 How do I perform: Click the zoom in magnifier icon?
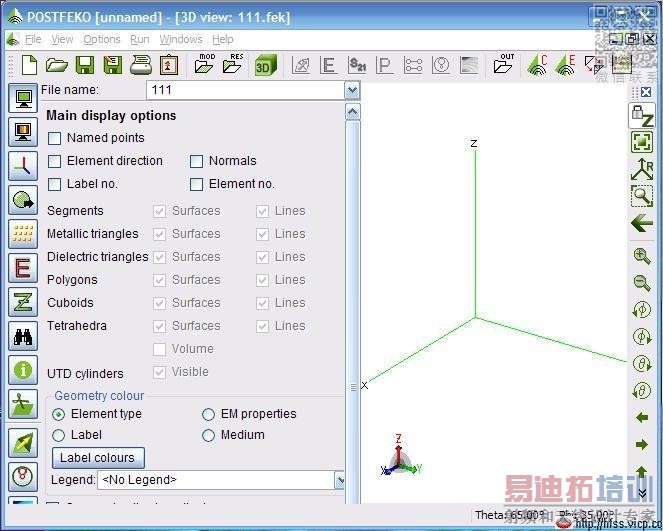tap(642, 257)
